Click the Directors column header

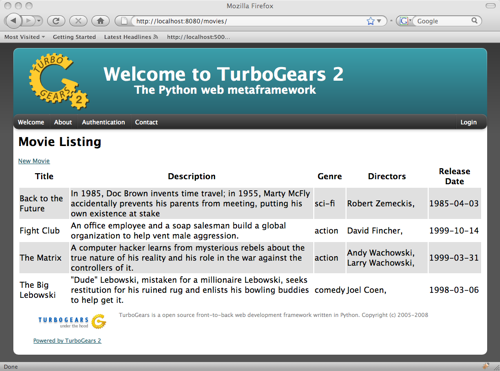point(387,176)
